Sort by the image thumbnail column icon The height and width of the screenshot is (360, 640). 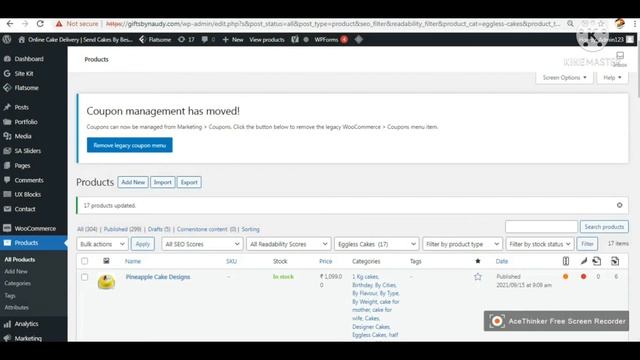pyautogui.click(x=106, y=261)
